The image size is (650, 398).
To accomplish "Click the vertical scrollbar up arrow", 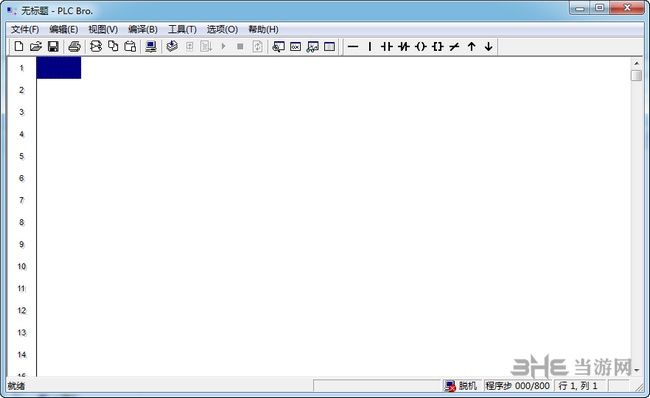I will [x=636, y=63].
